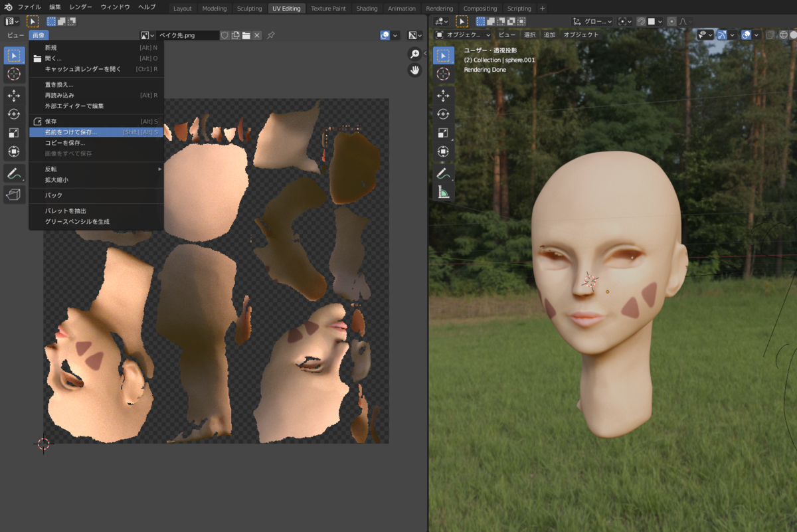Open the pivot point dropdown

coord(624,21)
